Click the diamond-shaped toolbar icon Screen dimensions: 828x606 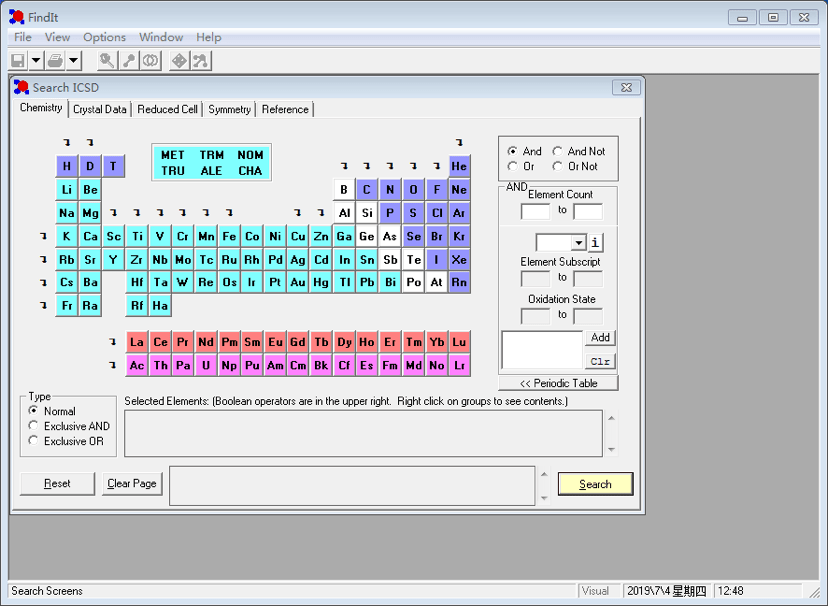pyautogui.click(x=179, y=60)
